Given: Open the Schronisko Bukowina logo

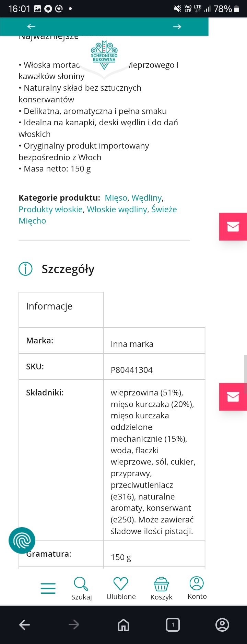Looking at the screenshot, I should point(104,55).
